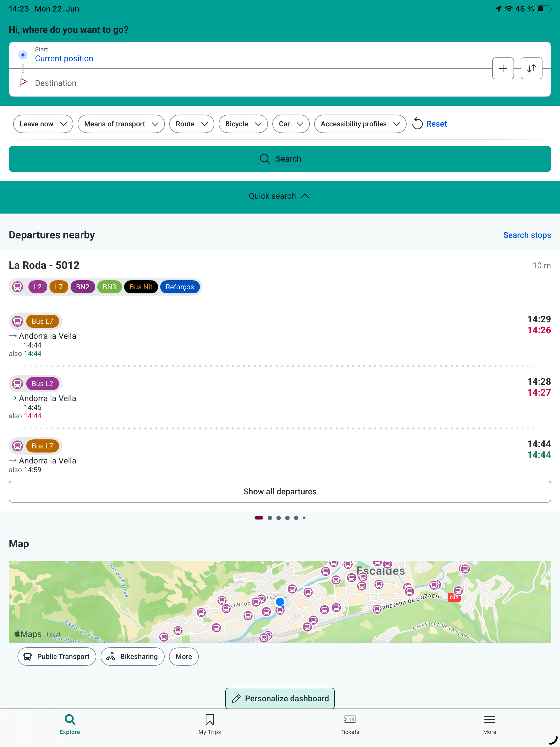Open the La Roda - 5012 stop title
Screen dimensions: 560x747
tap(44, 265)
